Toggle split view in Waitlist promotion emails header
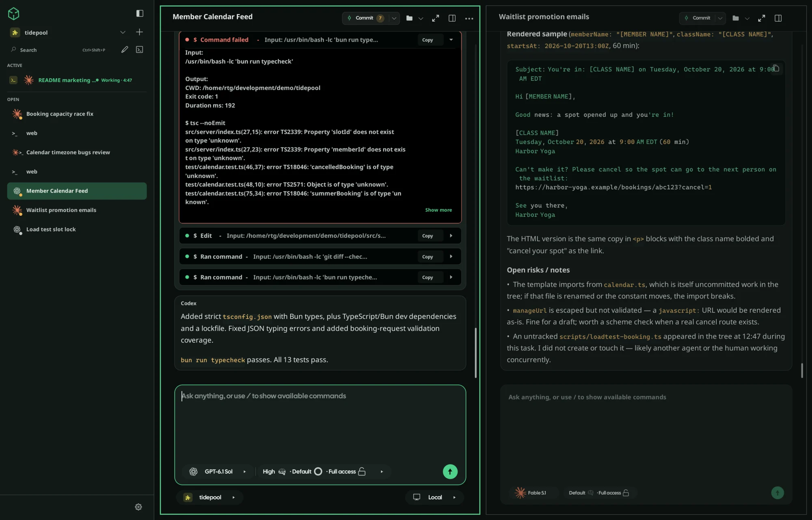This screenshot has height=520, width=812. tap(778, 18)
